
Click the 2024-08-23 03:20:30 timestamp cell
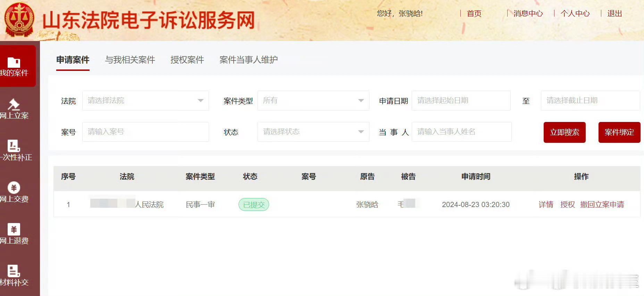coord(476,205)
